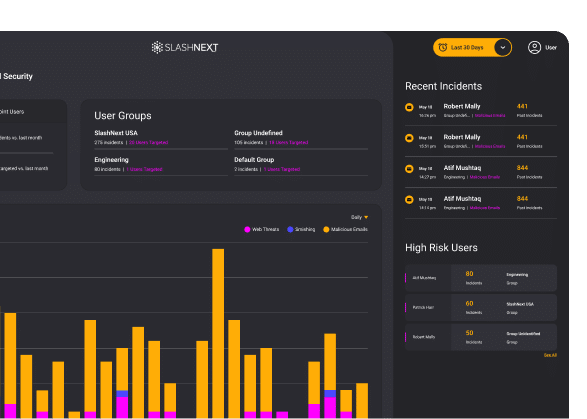Image resolution: width=587 pixels, height=419 pixels.
Task: Click the SlashNext logo in the header
Action: pyautogui.click(x=185, y=48)
